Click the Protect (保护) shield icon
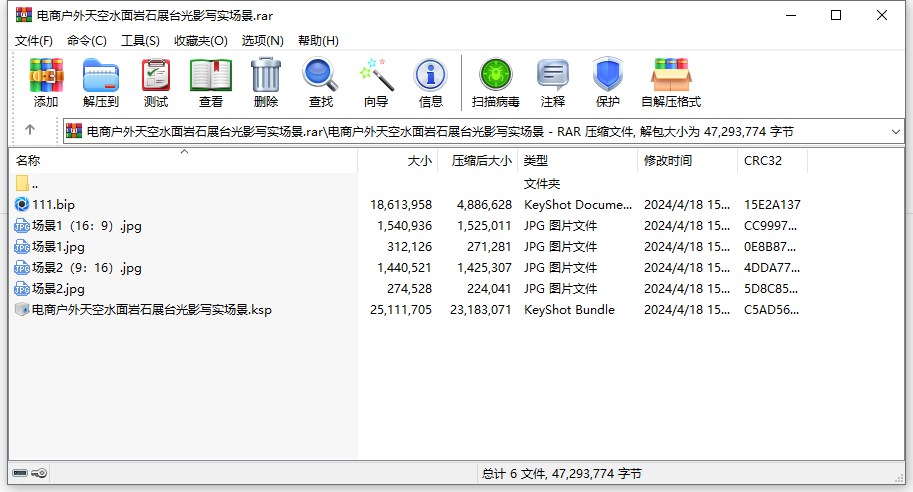Screen dimensions: 913x492 [x=608, y=75]
